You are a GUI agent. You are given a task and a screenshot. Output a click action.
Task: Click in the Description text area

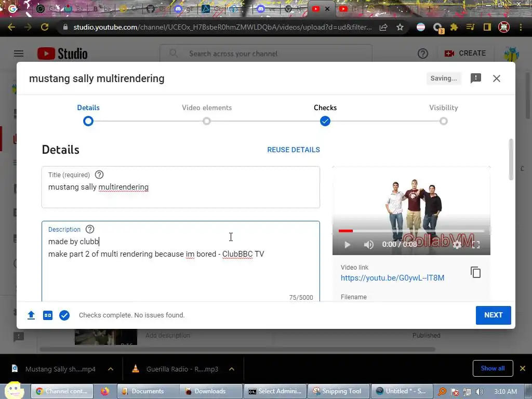coord(180,261)
